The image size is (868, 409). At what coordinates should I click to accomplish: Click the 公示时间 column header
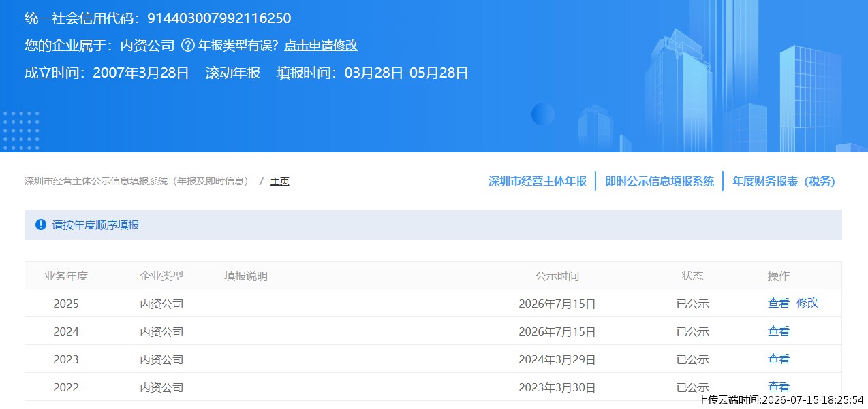tap(557, 276)
